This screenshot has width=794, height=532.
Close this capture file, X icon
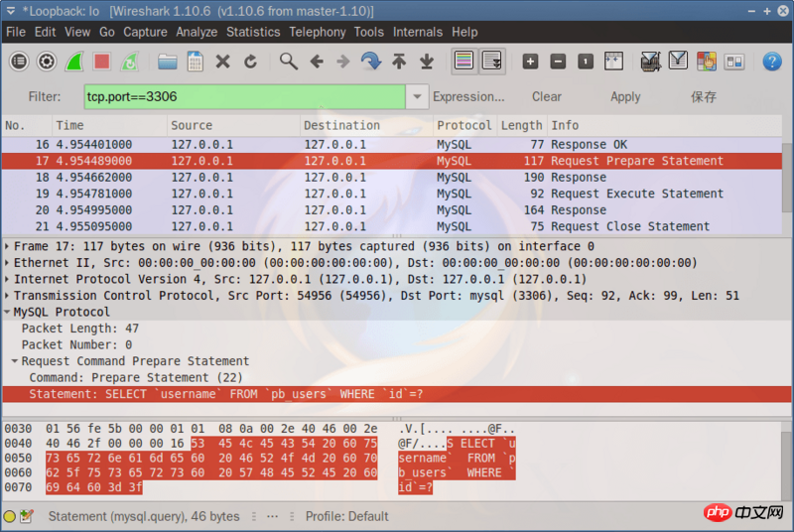click(x=222, y=62)
